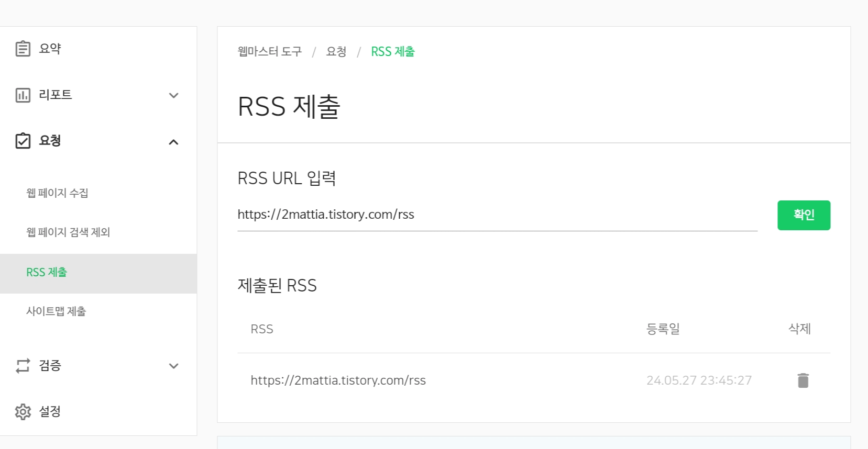The image size is (868, 449).
Task: Click submitted RSS URL https://2mattia.tistory.com/rss in table
Action: 338,380
